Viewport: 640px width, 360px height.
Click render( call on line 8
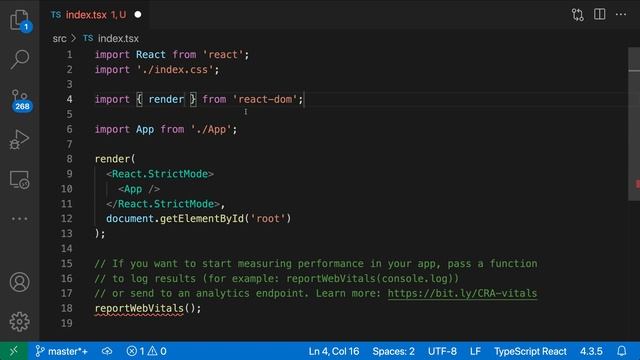[x=115, y=159]
